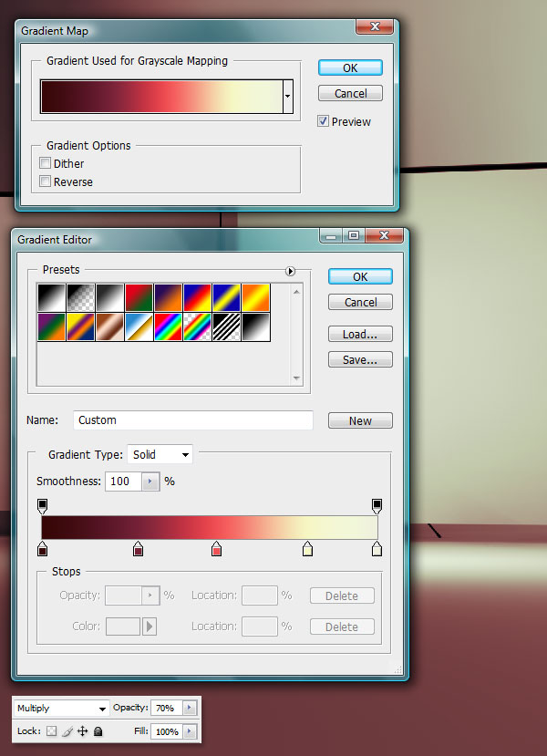This screenshot has width=547, height=756.
Task: Click the gradient bar in Gradient Editor
Action: click(x=210, y=527)
